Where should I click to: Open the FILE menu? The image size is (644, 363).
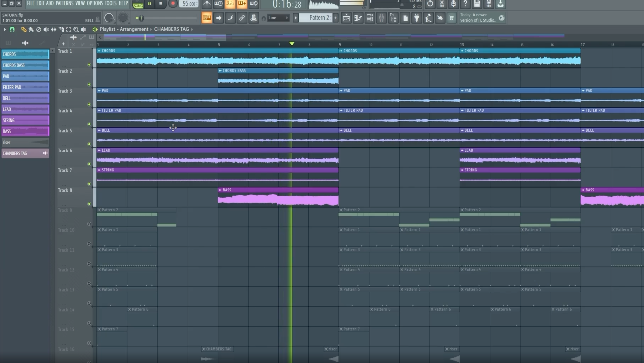[31, 3]
